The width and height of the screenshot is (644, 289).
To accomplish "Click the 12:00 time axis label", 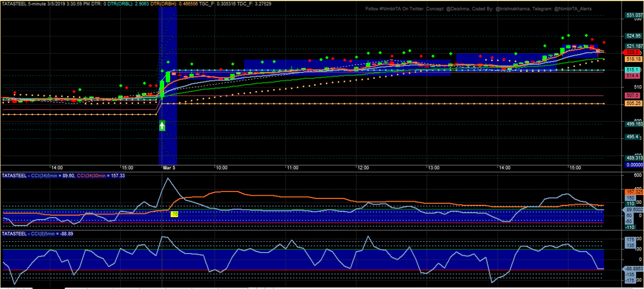I will click(x=363, y=168).
